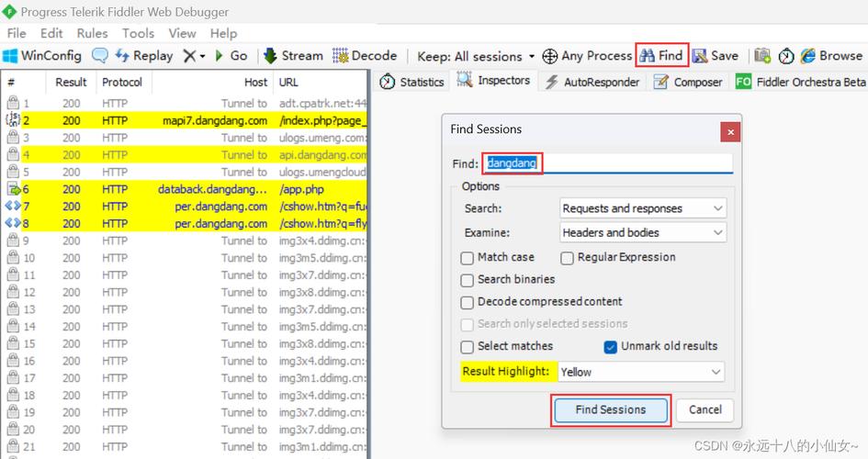
Task: Open Fiddler Orchestra Beta tab
Action: (x=800, y=82)
